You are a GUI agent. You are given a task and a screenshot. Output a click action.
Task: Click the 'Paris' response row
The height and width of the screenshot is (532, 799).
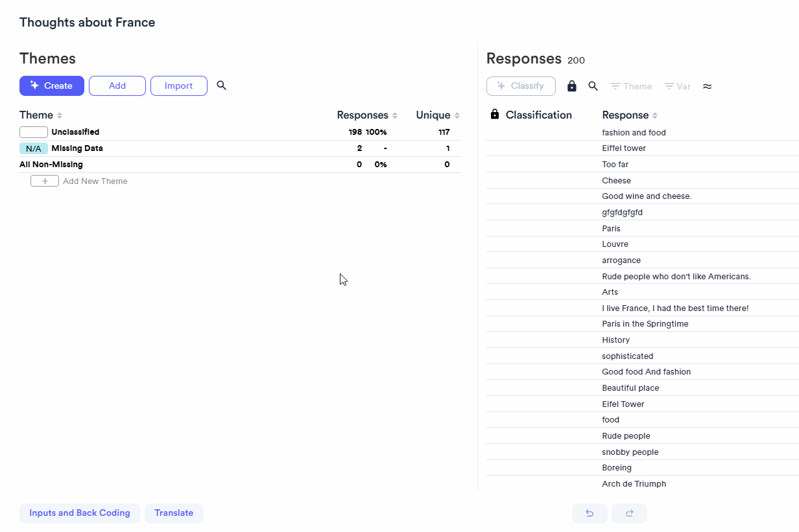pyautogui.click(x=643, y=229)
